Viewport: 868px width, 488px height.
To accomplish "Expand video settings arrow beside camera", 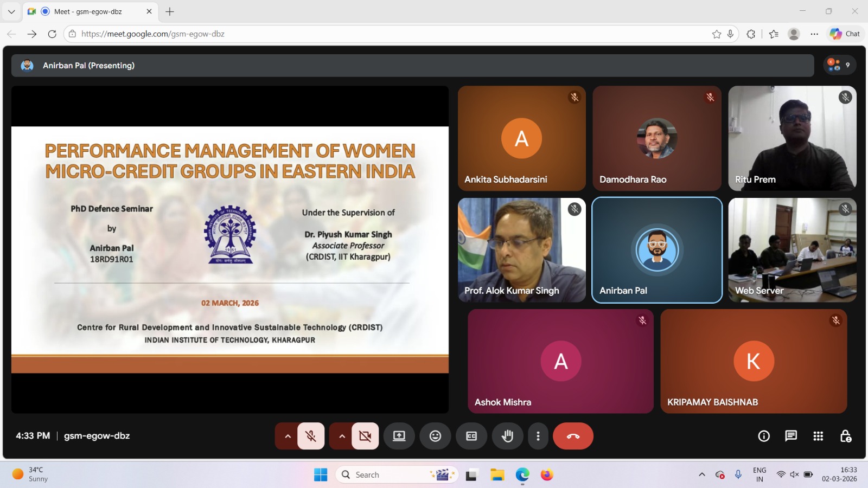I will 342,436.
